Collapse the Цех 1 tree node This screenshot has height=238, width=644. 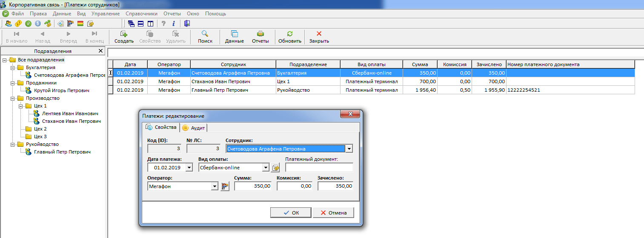pos(20,106)
